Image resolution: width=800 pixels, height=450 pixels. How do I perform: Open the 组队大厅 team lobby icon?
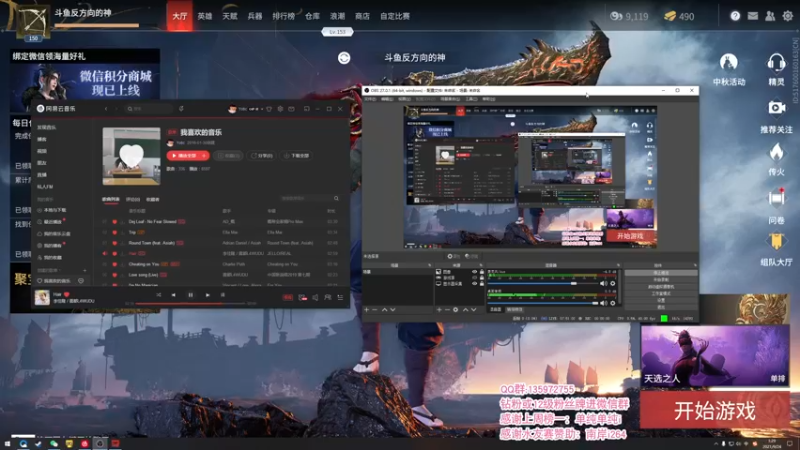coord(776,242)
